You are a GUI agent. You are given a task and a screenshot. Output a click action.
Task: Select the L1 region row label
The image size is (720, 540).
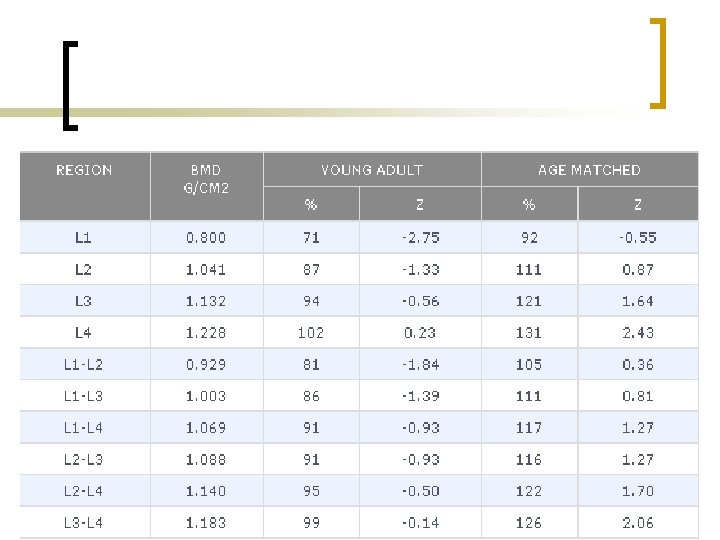point(83,238)
